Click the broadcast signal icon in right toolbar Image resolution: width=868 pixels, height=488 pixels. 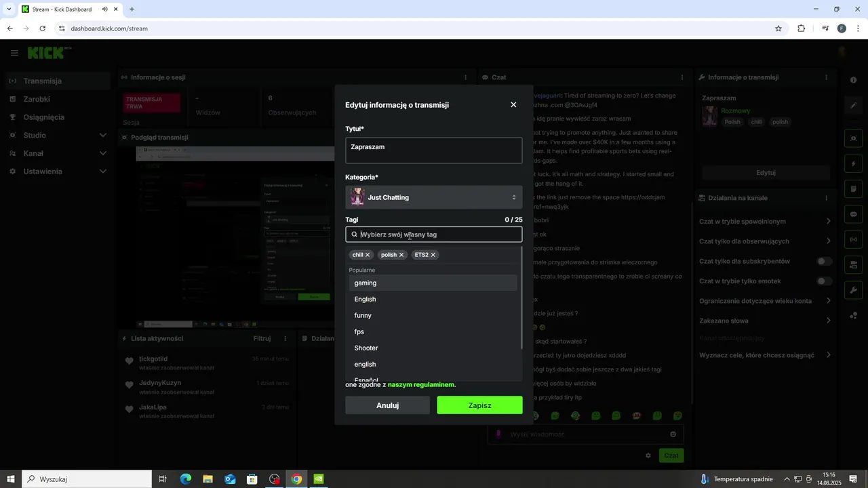click(x=853, y=239)
